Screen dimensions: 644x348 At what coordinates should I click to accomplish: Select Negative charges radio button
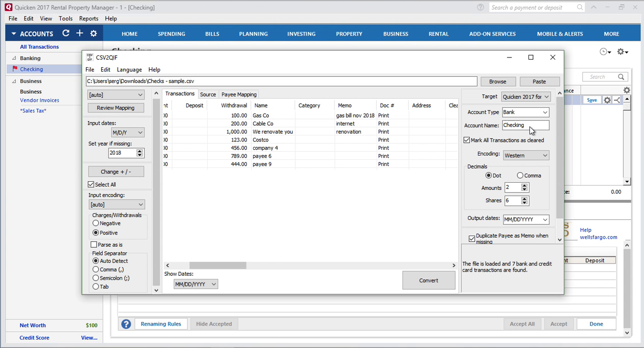coord(96,223)
